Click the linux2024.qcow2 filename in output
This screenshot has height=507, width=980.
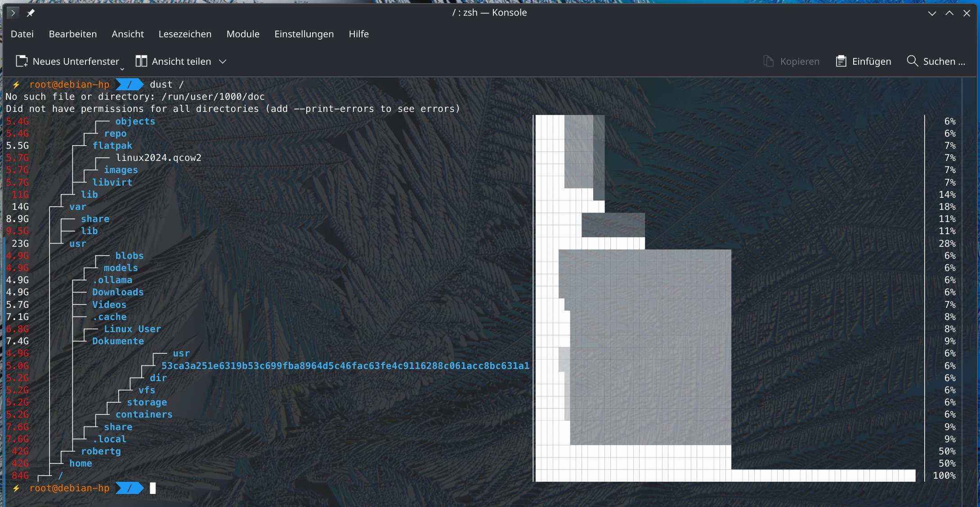click(158, 158)
